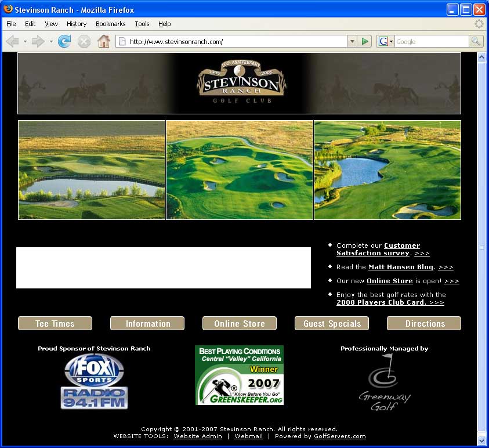The height and width of the screenshot is (448, 489).
Task: Click the >>> link after Online Store is open
Action: (451, 281)
